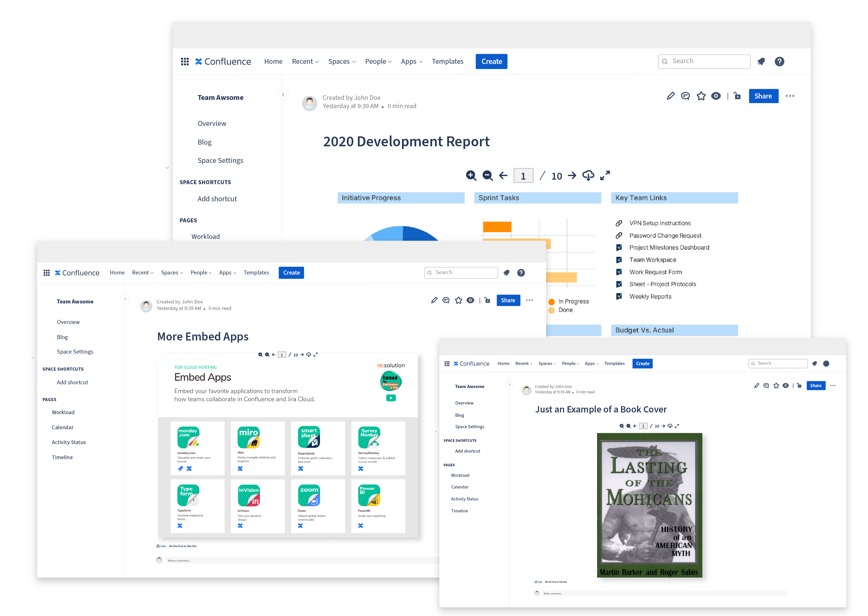868x616 pixels.
Task: Go to Home in Development Report window
Action: (x=273, y=61)
